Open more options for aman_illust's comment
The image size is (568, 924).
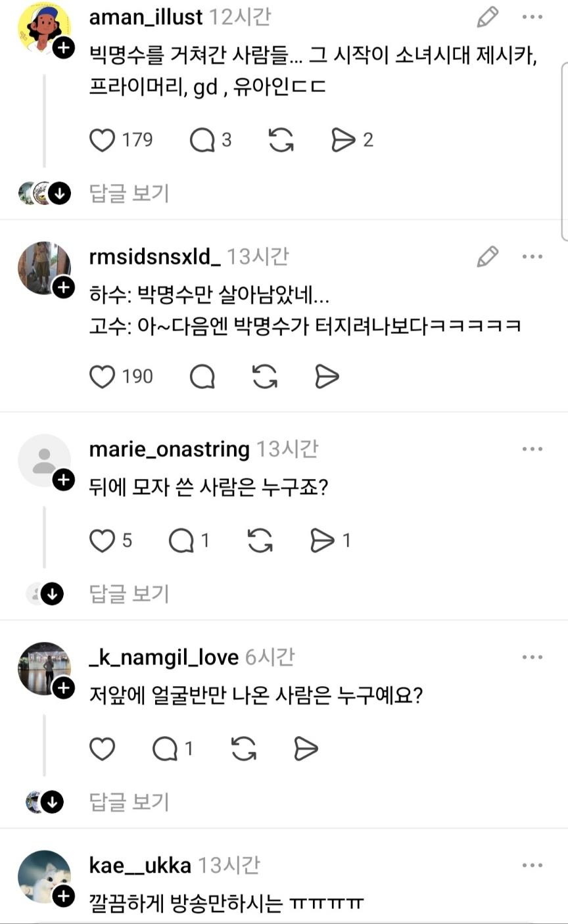[532, 18]
